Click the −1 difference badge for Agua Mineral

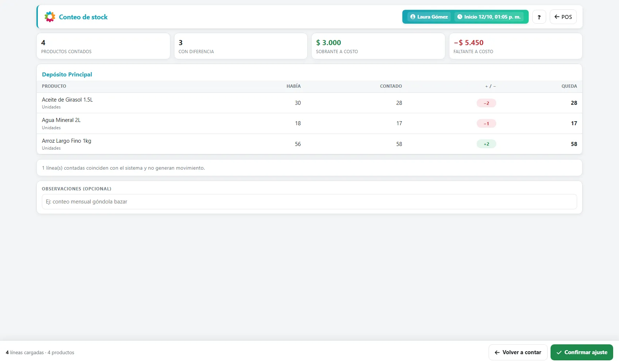click(x=486, y=123)
